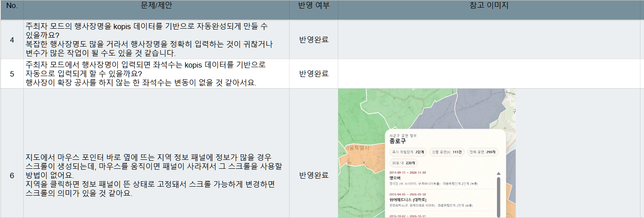Click the scroll-up arrow in the info panel
644x218 pixels.
click(498, 174)
